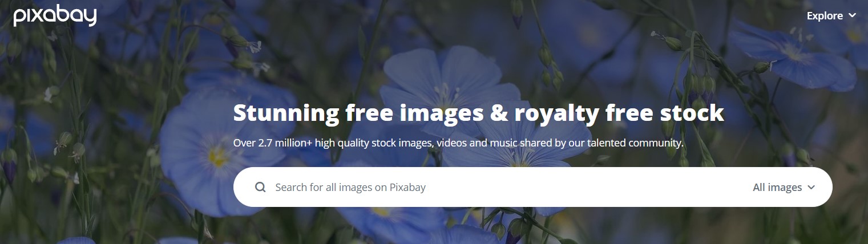Click the Stunning free images headline
Image resolution: width=868 pixels, height=244 pixels.
[x=478, y=113]
